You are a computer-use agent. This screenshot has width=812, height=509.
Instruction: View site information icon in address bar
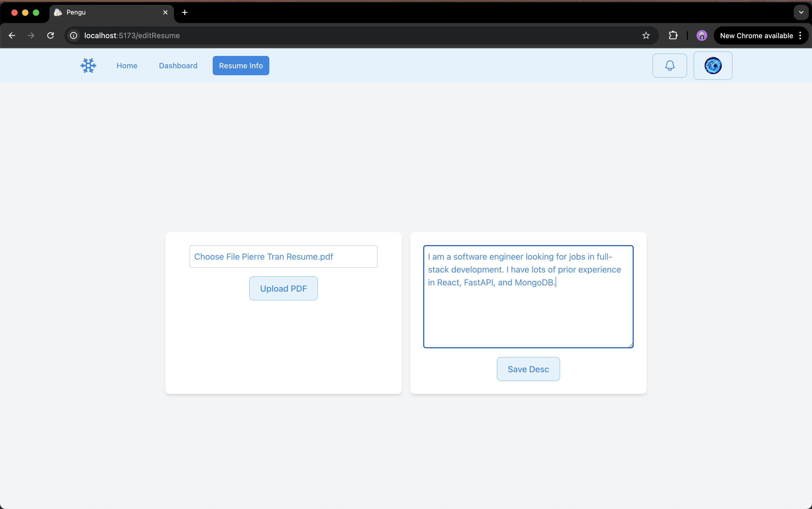pyautogui.click(x=74, y=36)
